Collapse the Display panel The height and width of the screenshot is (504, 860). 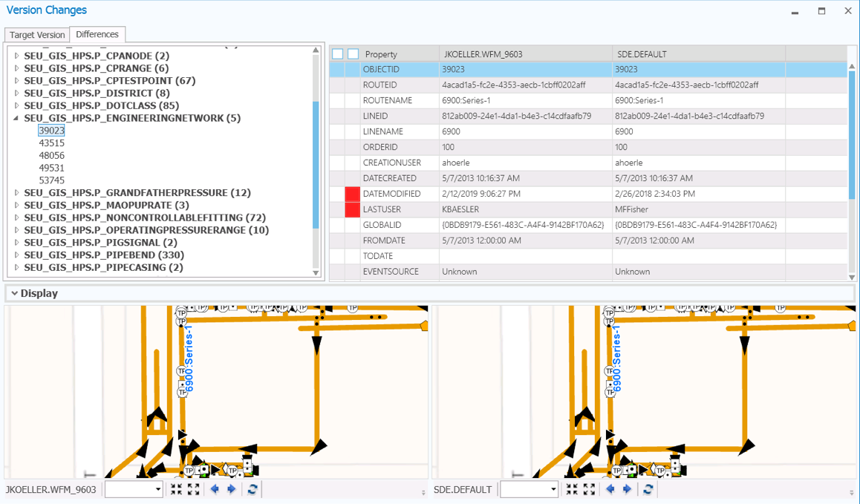coord(16,293)
